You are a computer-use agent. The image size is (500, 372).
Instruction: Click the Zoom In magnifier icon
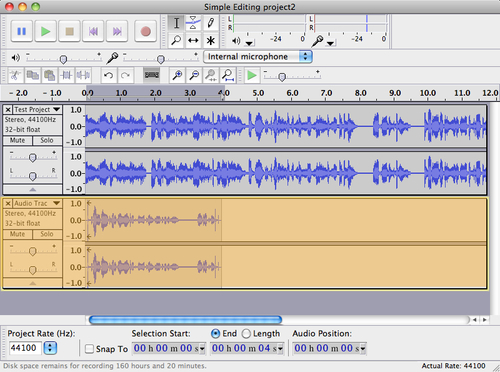click(x=177, y=75)
